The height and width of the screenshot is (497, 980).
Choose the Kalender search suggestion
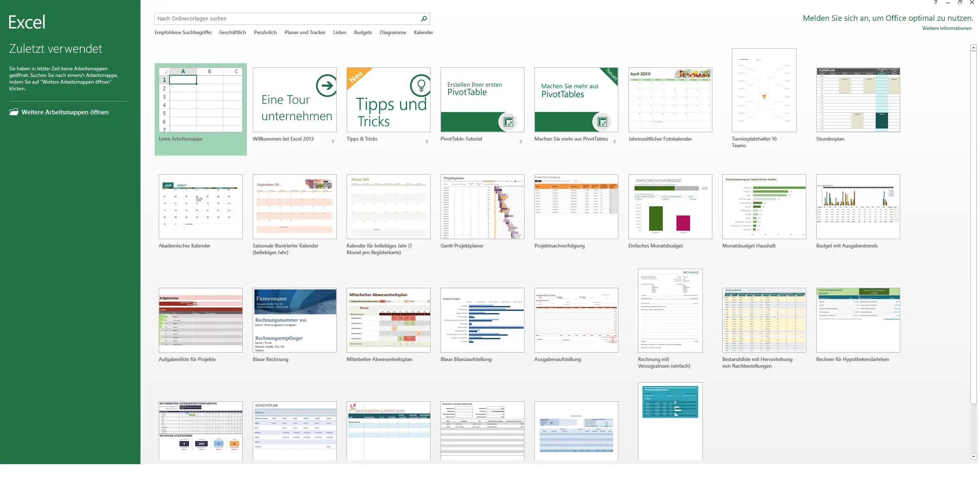(x=423, y=32)
